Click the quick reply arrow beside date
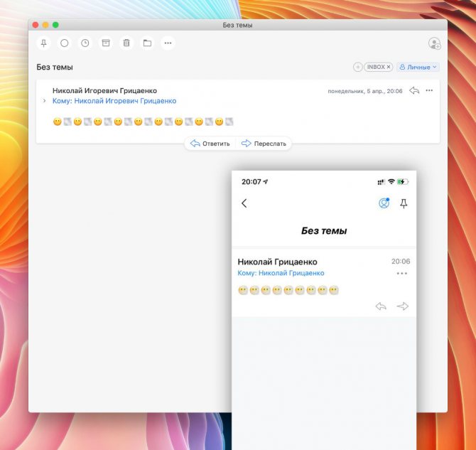The height and width of the screenshot is (450, 476). 414,90
